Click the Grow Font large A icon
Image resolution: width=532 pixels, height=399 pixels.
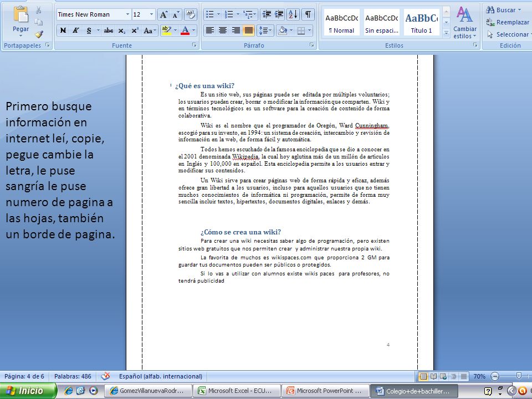pos(163,14)
